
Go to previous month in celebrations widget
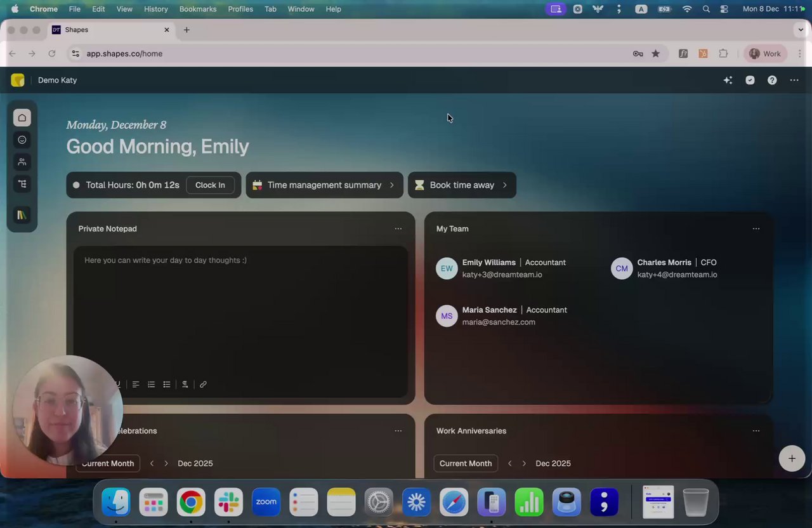pyautogui.click(x=152, y=463)
